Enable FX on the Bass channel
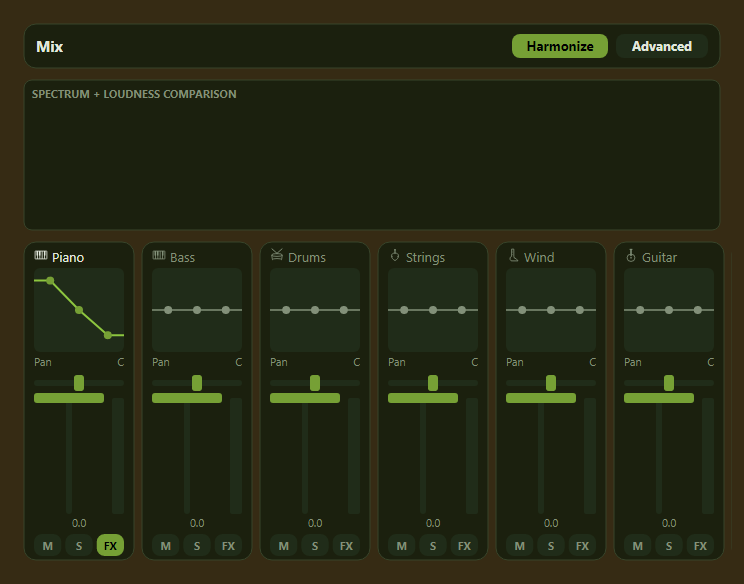The width and height of the screenshot is (744, 584). click(228, 546)
